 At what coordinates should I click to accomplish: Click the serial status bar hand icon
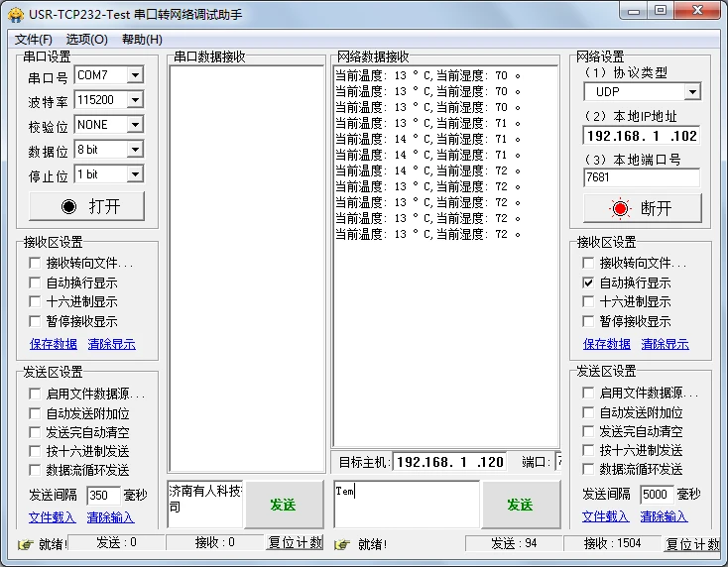tap(26, 544)
